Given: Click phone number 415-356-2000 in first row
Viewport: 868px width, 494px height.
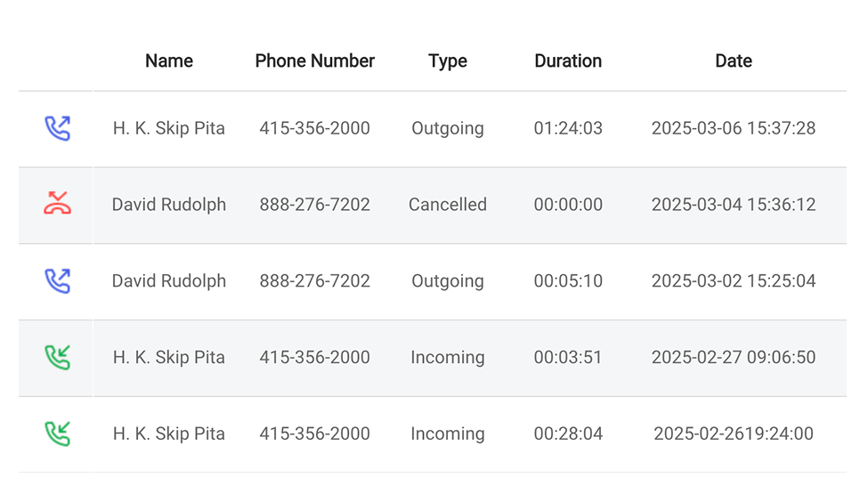Looking at the screenshot, I should pos(315,128).
